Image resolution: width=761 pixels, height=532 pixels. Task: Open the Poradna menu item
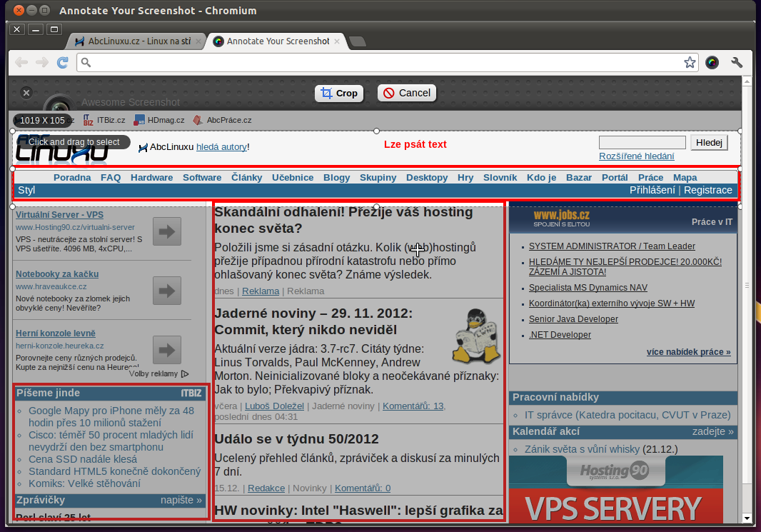pyautogui.click(x=72, y=177)
